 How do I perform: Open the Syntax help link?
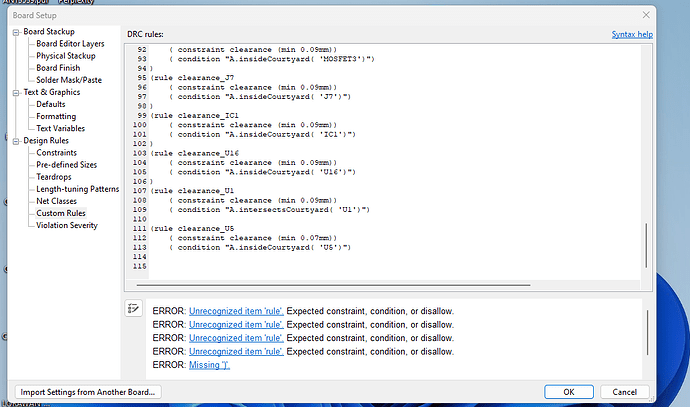point(632,34)
